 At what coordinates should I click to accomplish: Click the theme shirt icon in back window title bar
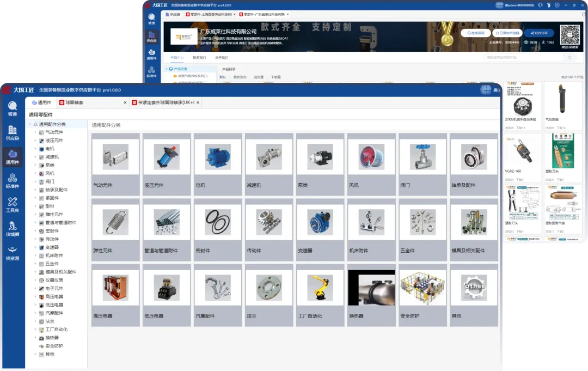click(549, 5)
